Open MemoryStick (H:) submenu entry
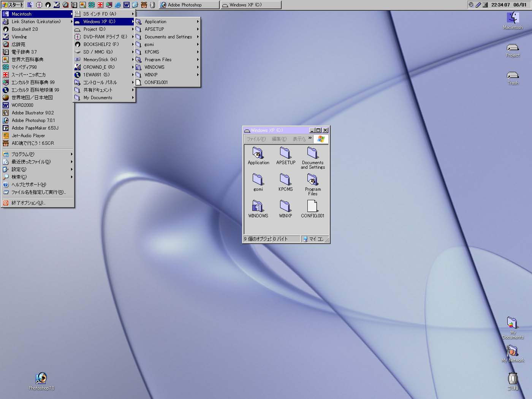This screenshot has width=532, height=399. pos(104,59)
